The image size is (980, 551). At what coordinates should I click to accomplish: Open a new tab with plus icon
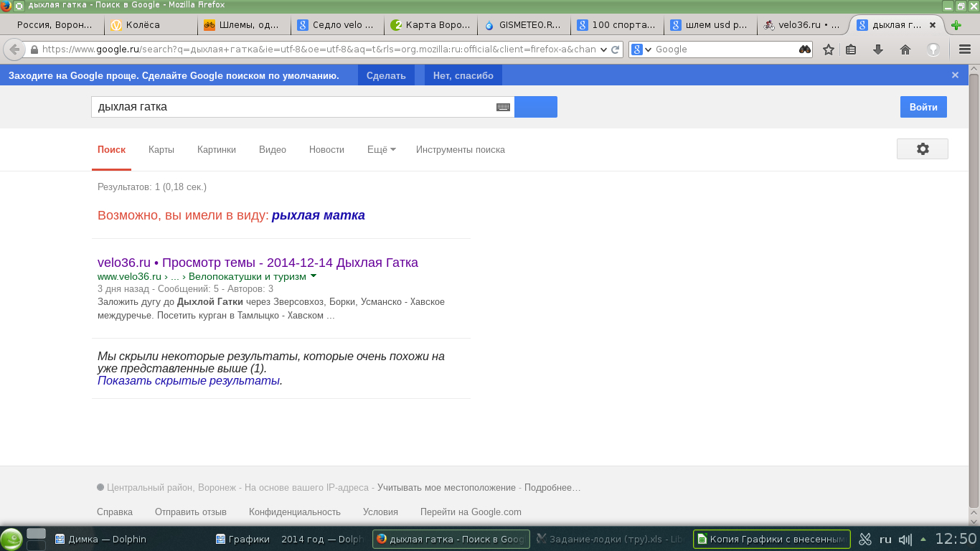click(x=956, y=25)
